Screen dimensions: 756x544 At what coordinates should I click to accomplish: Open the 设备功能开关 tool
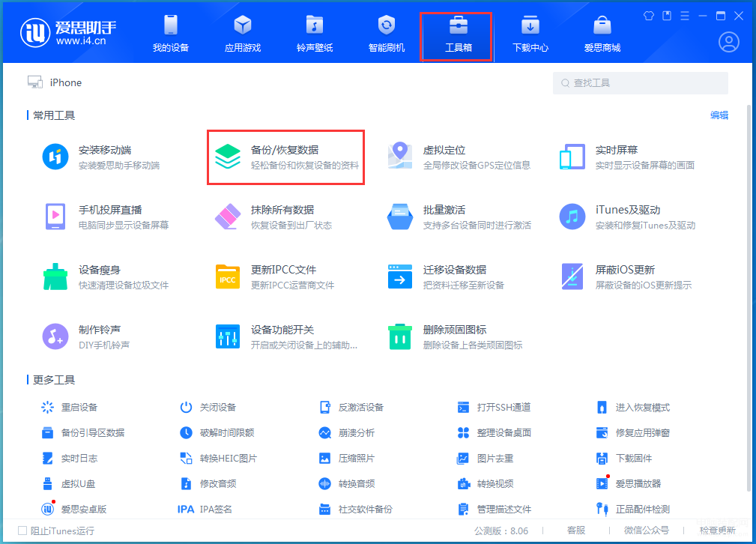point(286,336)
